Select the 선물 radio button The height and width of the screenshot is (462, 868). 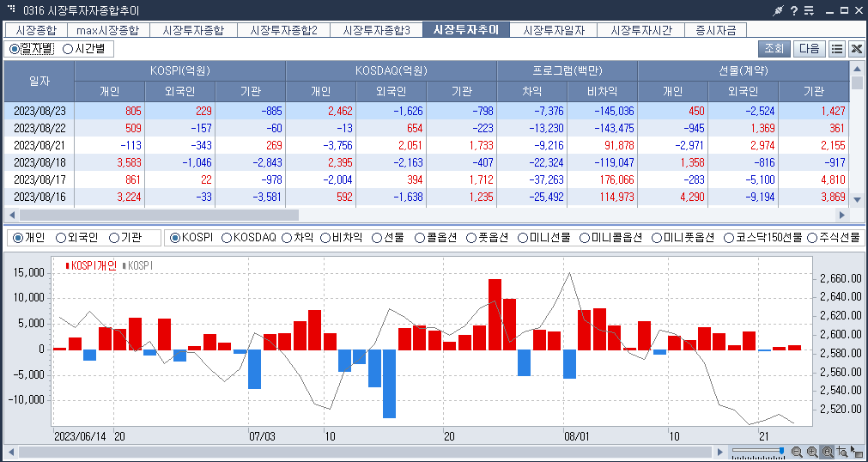pyautogui.click(x=388, y=238)
